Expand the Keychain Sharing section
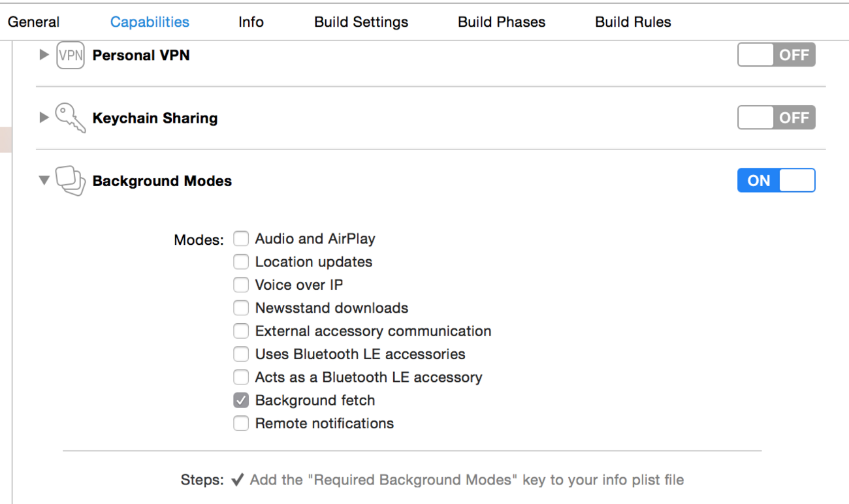Viewport: 849px width, 504px height. [44, 118]
